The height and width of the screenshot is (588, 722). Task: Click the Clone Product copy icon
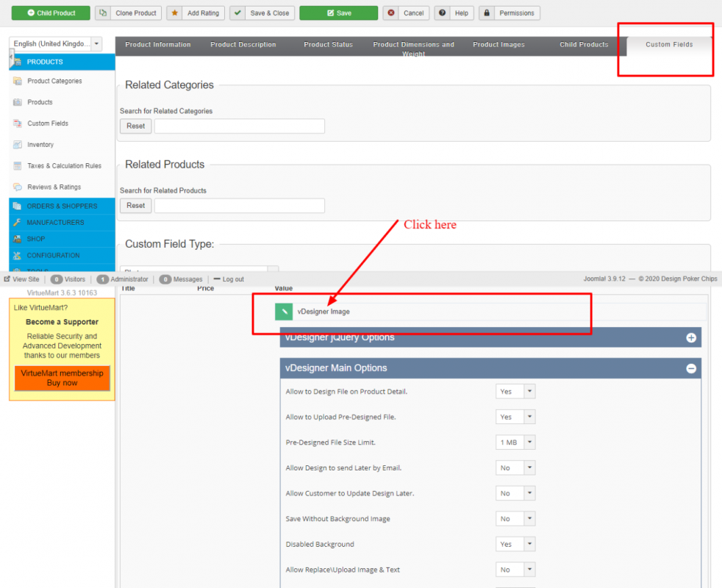tap(103, 13)
